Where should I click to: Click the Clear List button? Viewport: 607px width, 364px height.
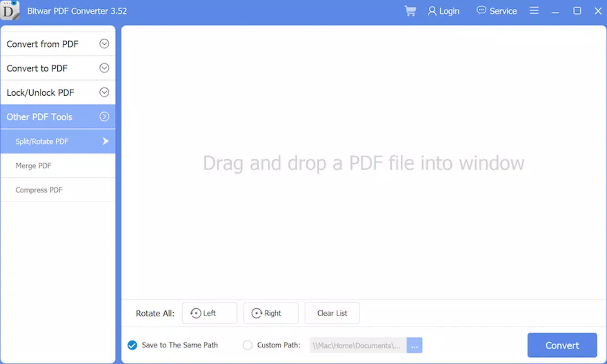[332, 313]
